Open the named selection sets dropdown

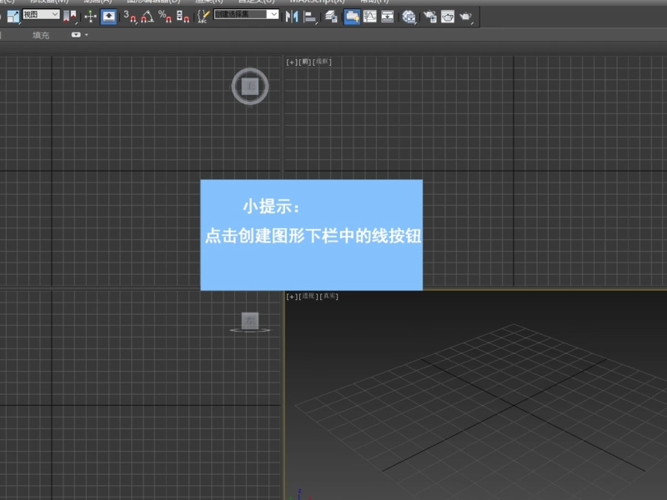(246, 14)
